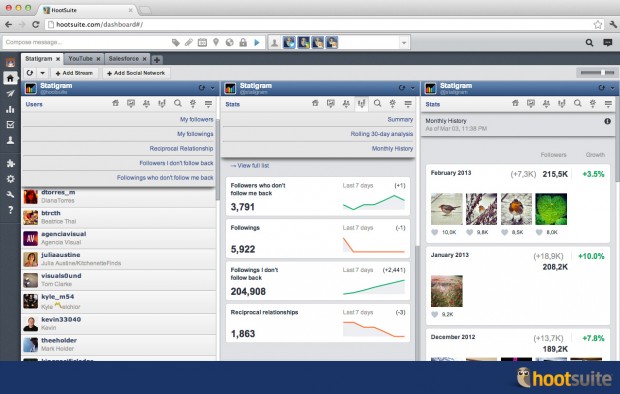This screenshot has height=394, width=620.
Task: Switch to the Statigram tab
Action: point(38,59)
